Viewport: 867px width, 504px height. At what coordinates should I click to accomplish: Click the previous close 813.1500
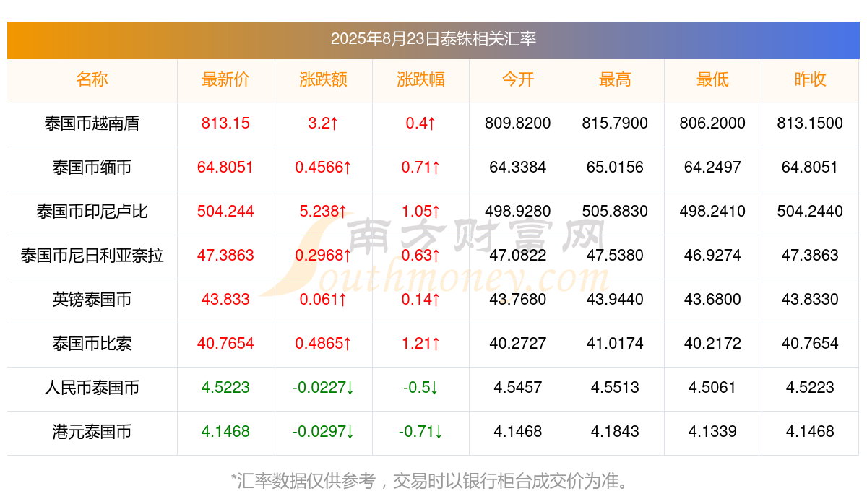810,123
